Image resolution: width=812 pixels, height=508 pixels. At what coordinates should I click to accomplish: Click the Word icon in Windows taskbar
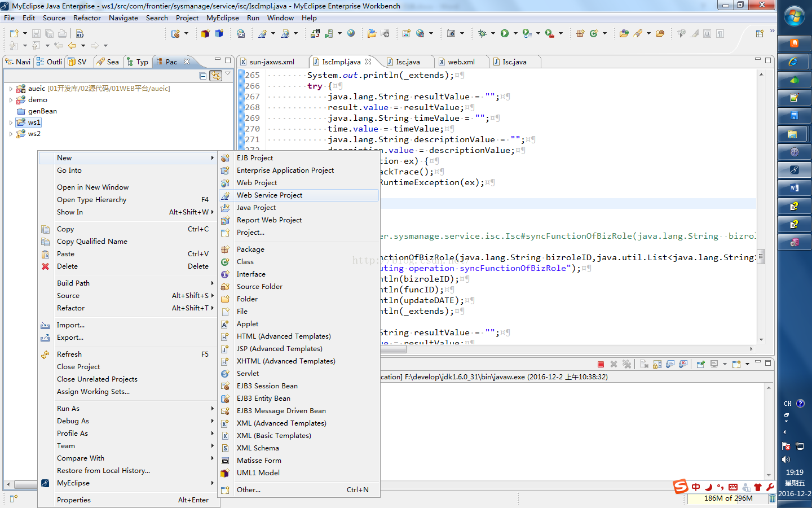pyautogui.click(x=794, y=188)
